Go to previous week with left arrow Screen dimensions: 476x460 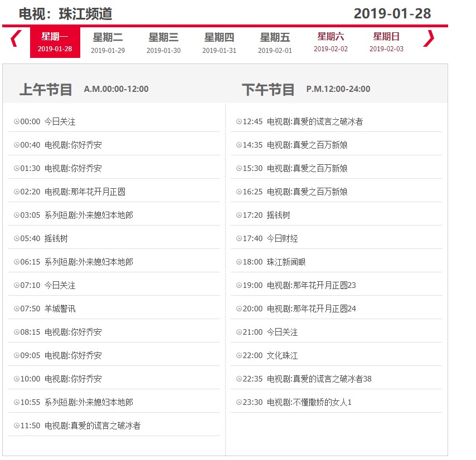(x=16, y=38)
